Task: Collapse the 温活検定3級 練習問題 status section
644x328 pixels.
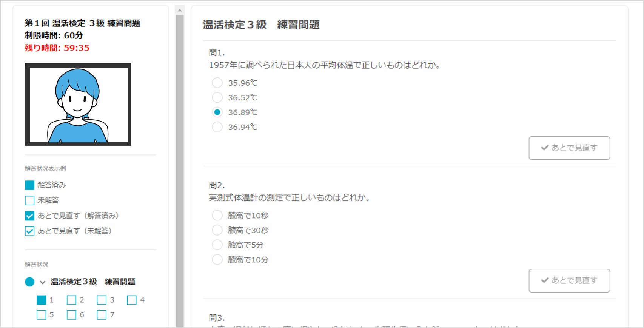Action: (x=43, y=282)
